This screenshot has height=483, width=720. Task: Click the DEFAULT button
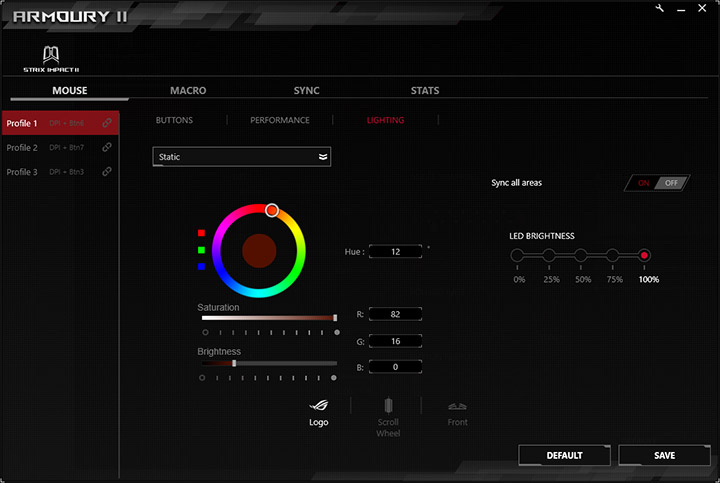click(x=564, y=455)
